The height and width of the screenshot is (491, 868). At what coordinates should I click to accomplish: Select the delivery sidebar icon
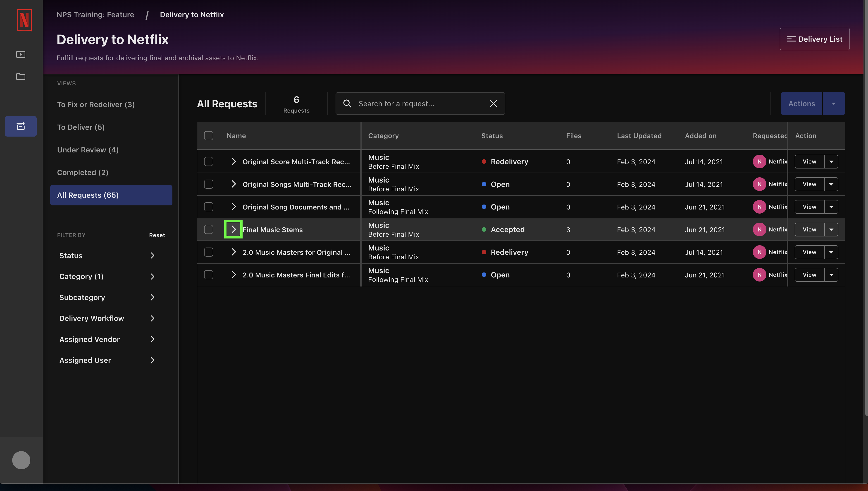pyautogui.click(x=21, y=126)
